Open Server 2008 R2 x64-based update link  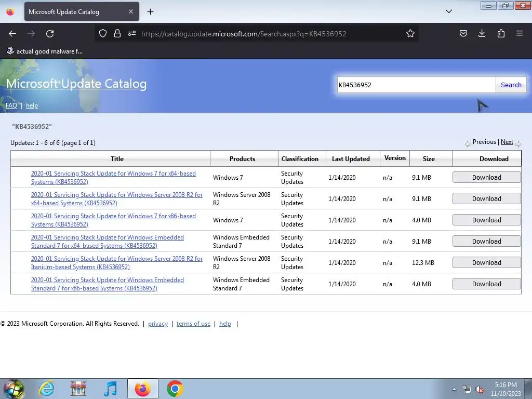117,199
